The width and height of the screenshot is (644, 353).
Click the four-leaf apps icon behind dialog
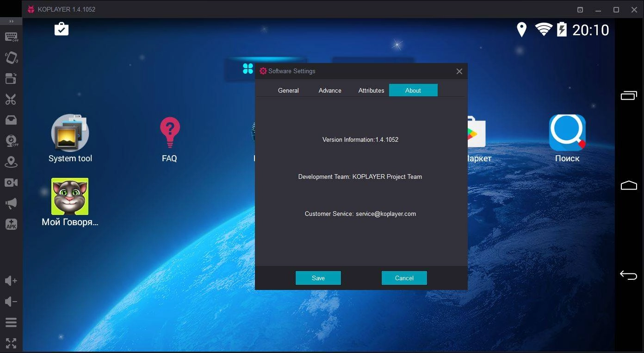(x=248, y=69)
